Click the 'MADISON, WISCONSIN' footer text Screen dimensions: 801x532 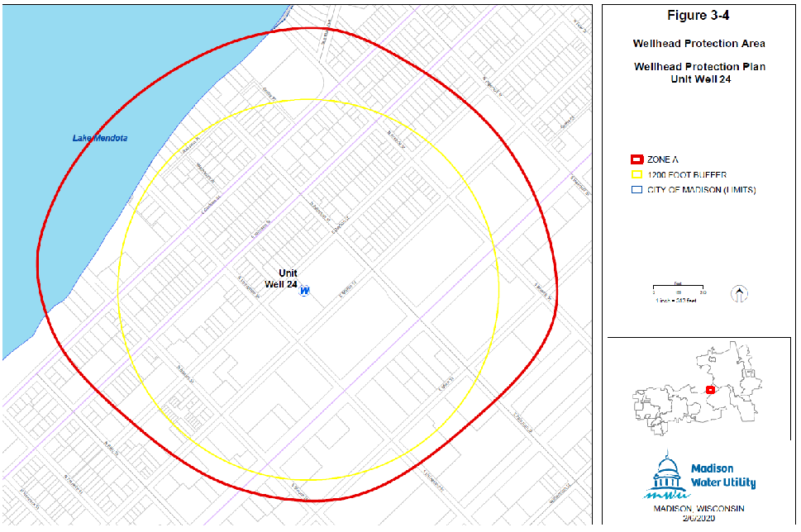698,509
